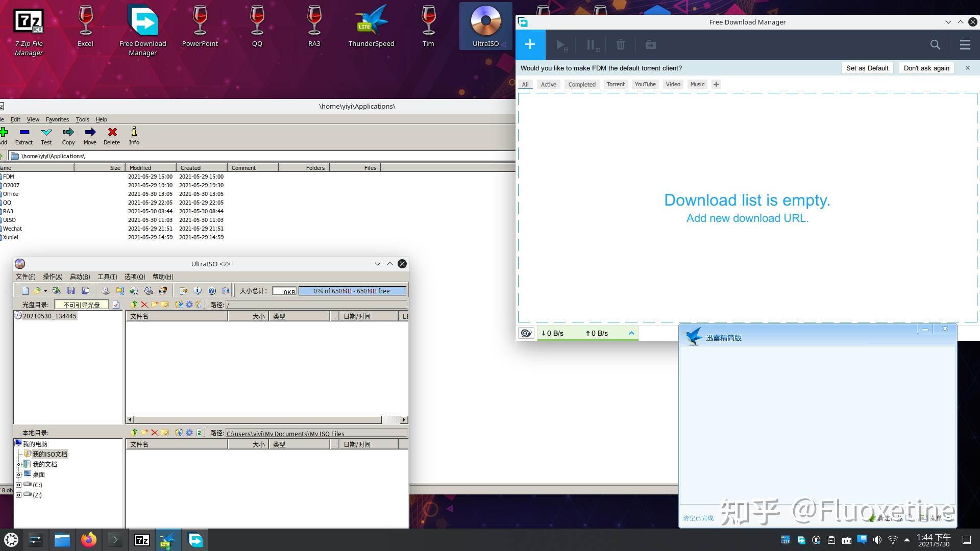
Task: Show hidden tray icons with the arrow
Action: [907, 540]
